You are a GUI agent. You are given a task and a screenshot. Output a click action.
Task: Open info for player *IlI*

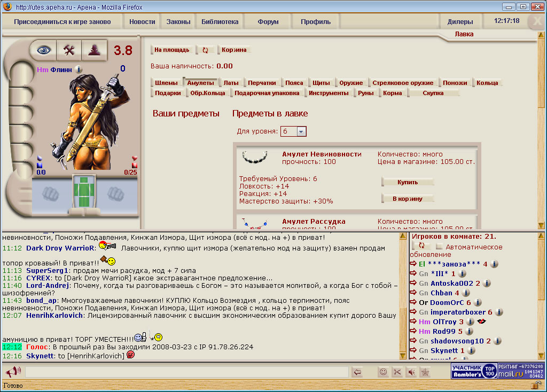462,274
